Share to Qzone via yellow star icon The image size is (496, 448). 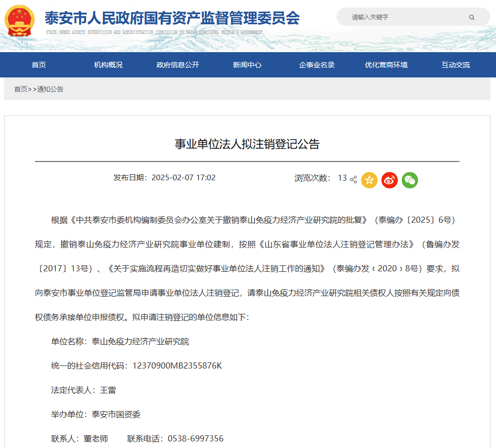click(369, 180)
